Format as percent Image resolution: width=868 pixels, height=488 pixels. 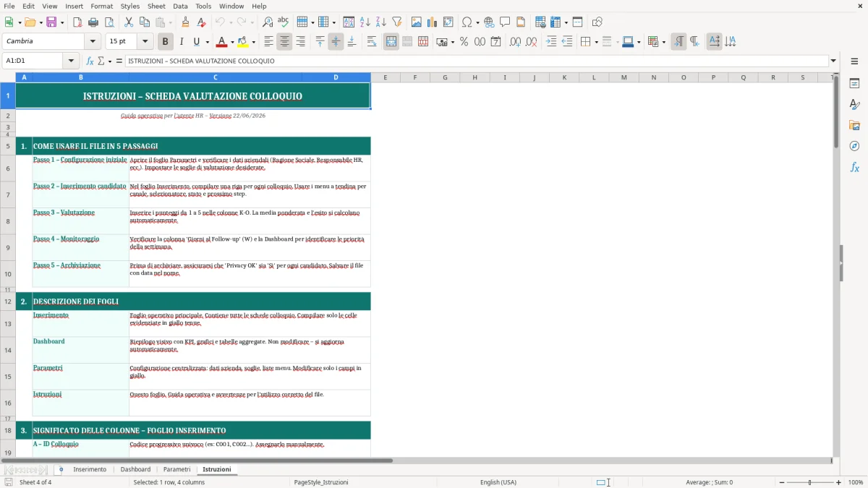464,42
